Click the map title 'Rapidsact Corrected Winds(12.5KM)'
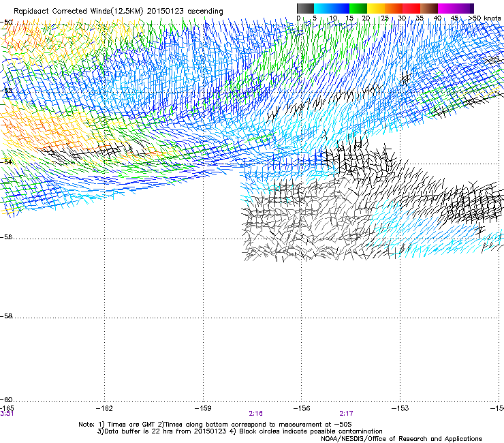This screenshot has width=504, height=443. click(x=78, y=12)
